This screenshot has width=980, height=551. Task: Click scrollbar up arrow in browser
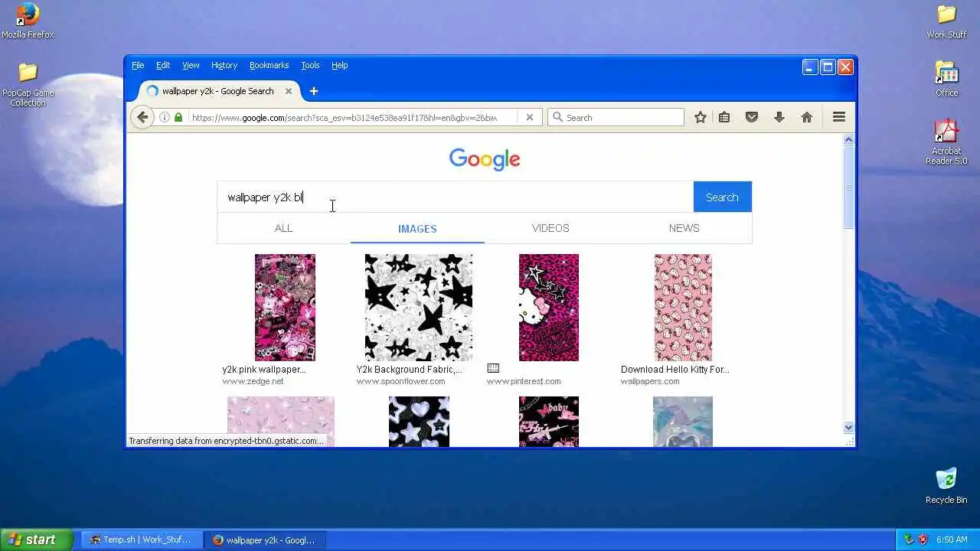pos(848,140)
